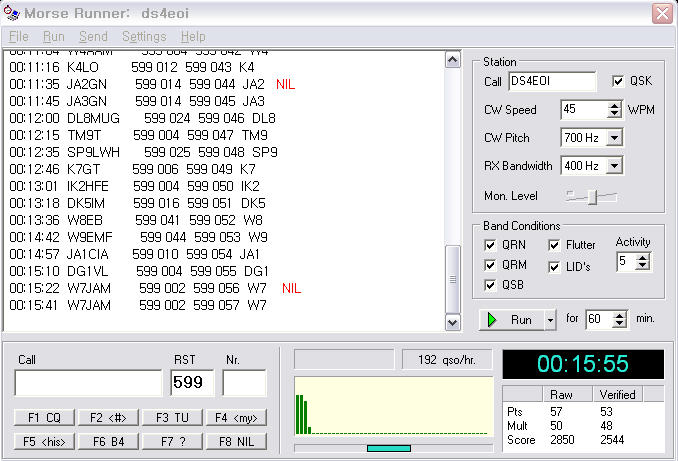Click the 00:15:55 timer display

pos(583,364)
